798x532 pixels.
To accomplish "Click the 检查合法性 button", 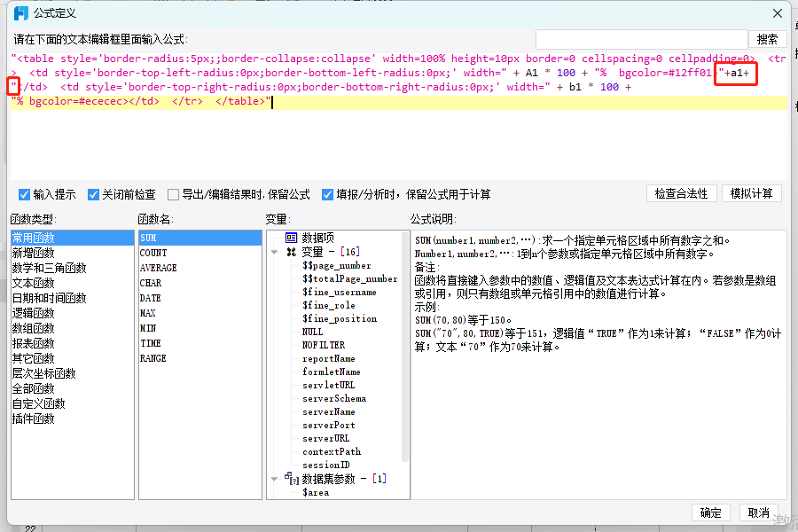I will click(x=682, y=194).
